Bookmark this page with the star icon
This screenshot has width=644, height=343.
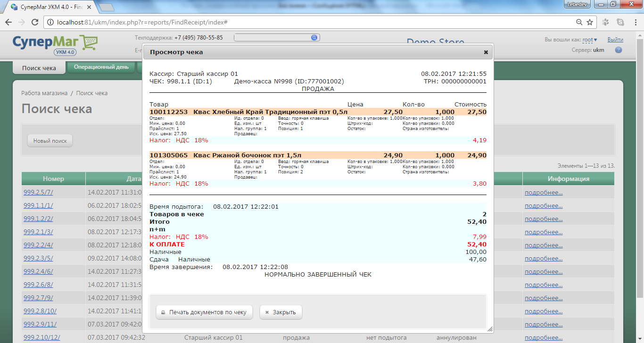[x=590, y=22]
